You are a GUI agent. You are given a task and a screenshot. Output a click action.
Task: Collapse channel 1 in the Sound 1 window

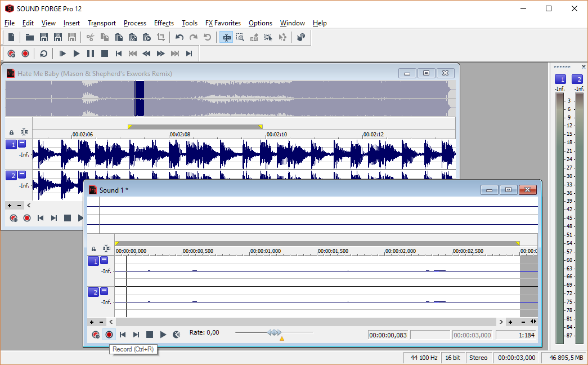click(104, 260)
